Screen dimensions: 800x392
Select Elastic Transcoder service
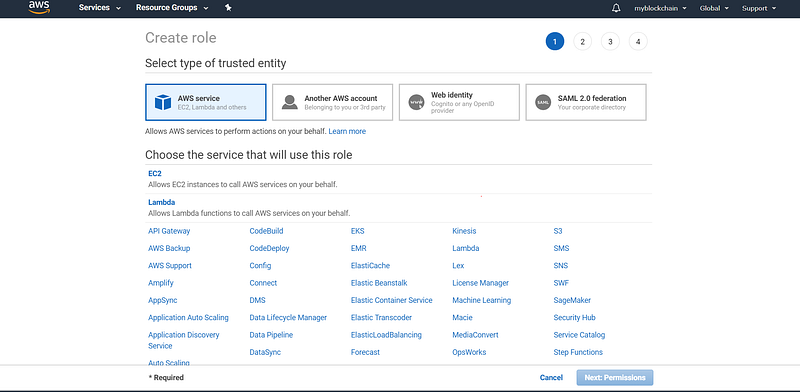pos(381,317)
